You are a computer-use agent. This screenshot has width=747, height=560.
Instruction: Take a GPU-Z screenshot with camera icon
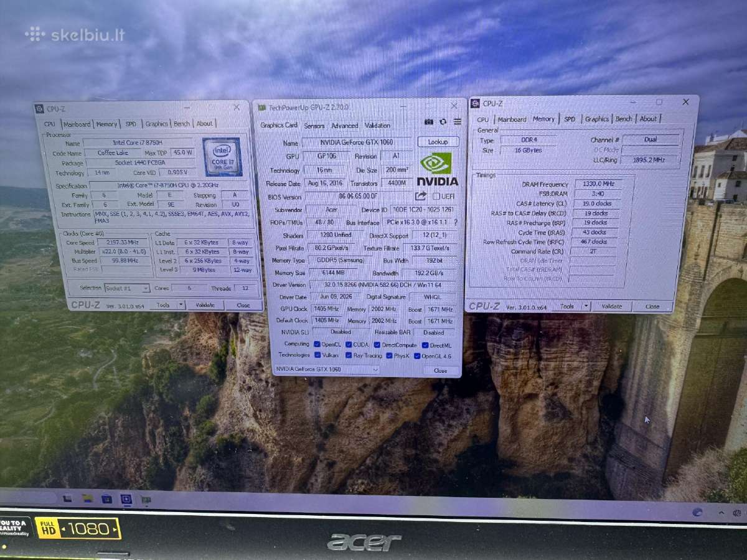click(x=429, y=122)
